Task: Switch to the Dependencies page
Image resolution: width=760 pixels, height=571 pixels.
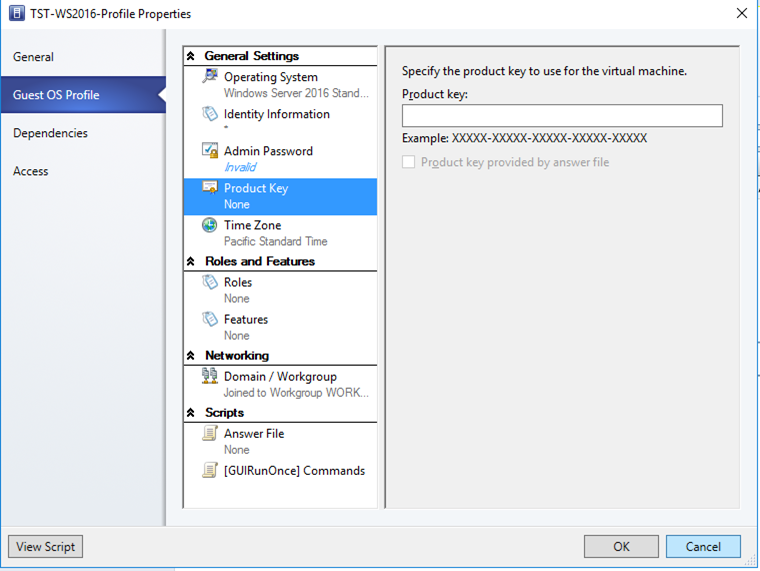Action: 83,133
